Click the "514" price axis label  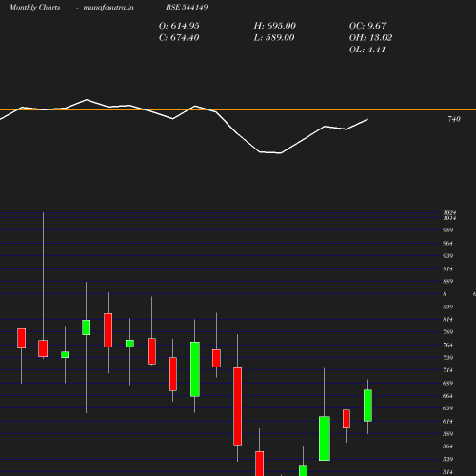click(x=447, y=472)
